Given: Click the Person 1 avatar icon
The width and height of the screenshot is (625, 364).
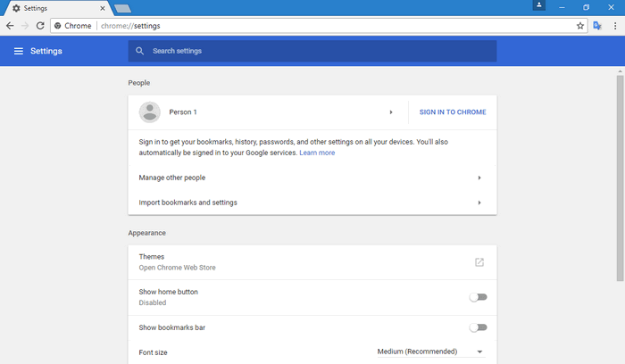Looking at the screenshot, I should tap(149, 112).
